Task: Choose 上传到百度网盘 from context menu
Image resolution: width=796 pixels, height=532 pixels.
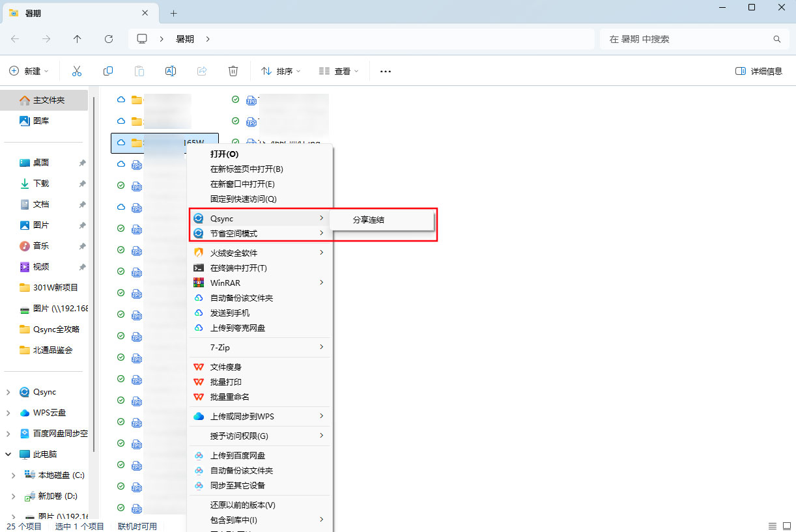Action: coord(238,455)
